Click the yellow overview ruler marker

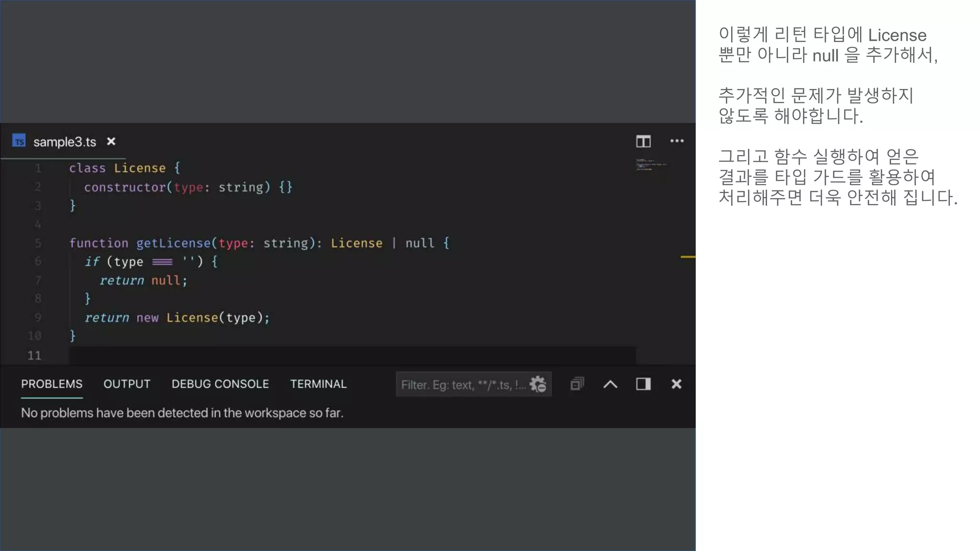[x=688, y=257]
